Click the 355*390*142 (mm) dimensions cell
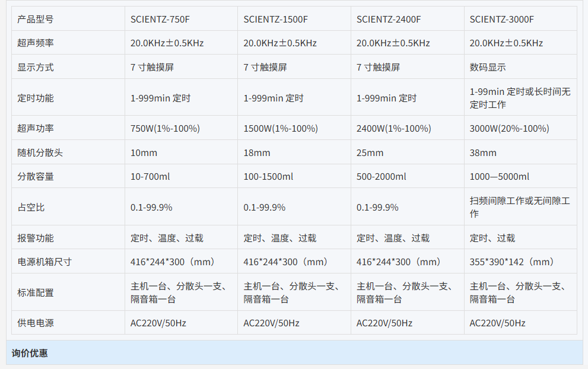588x369 pixels. coord(512,262)
